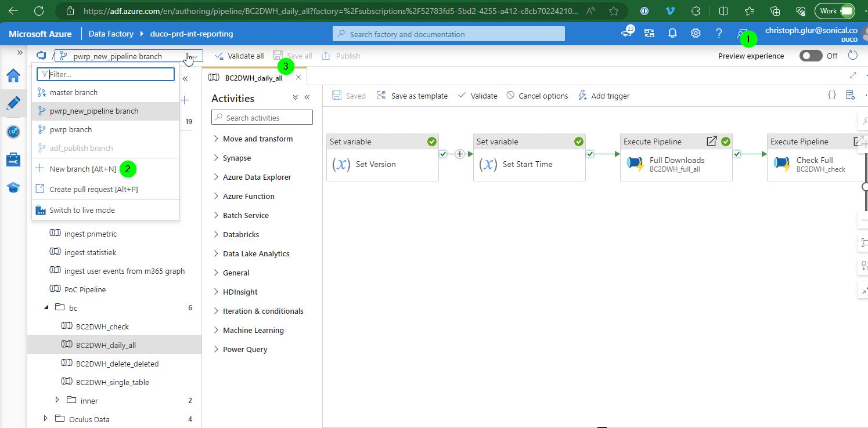Click Validate all in top toolbar
The width and height of the screenshot is (868, 428).
tap(239, 56)
